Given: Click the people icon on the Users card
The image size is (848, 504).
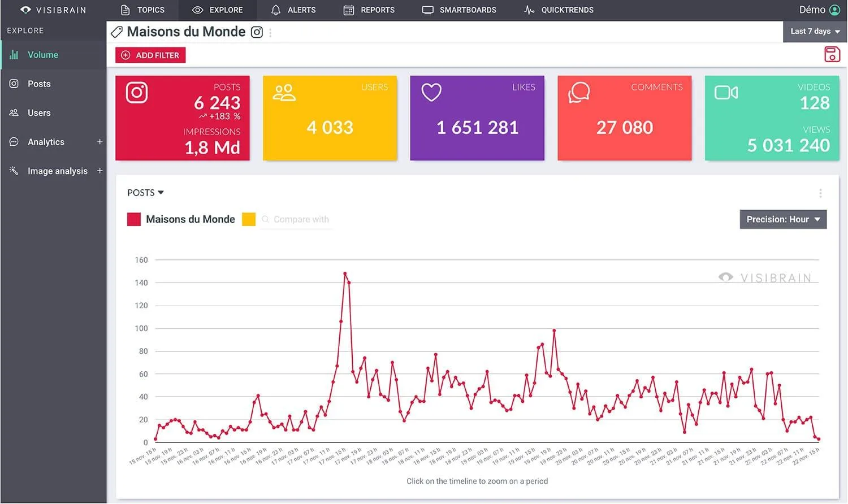Looking at the screenshot, I should [284, 93].
